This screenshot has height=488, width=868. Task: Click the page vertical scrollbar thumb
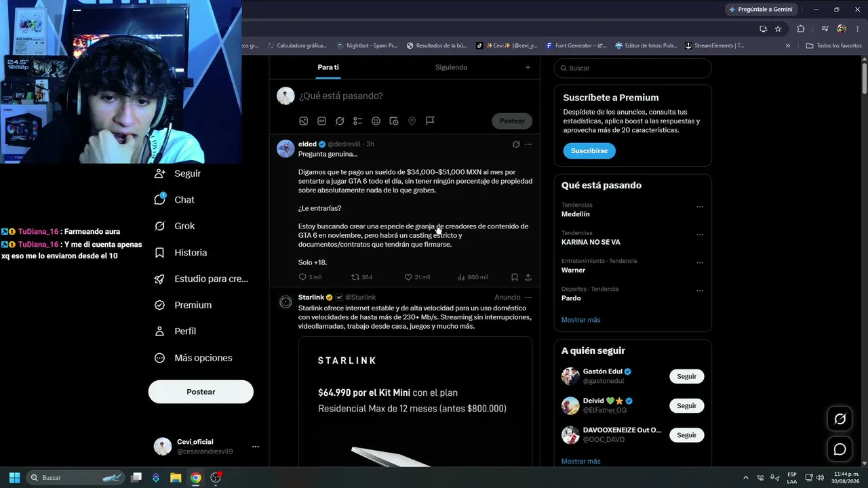[x=865, y=79]
